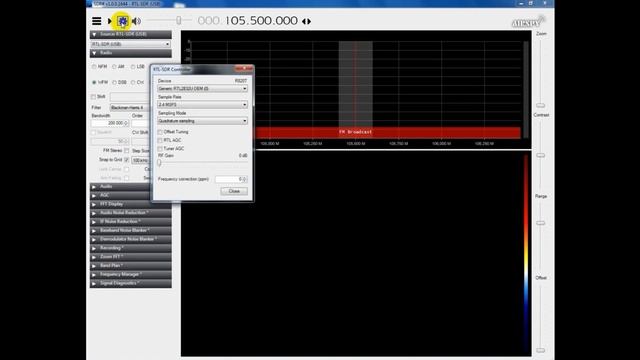Viewport: 640px width, 360px height.
Task: Open the gear configuration icon
Action: coord(122,21)
